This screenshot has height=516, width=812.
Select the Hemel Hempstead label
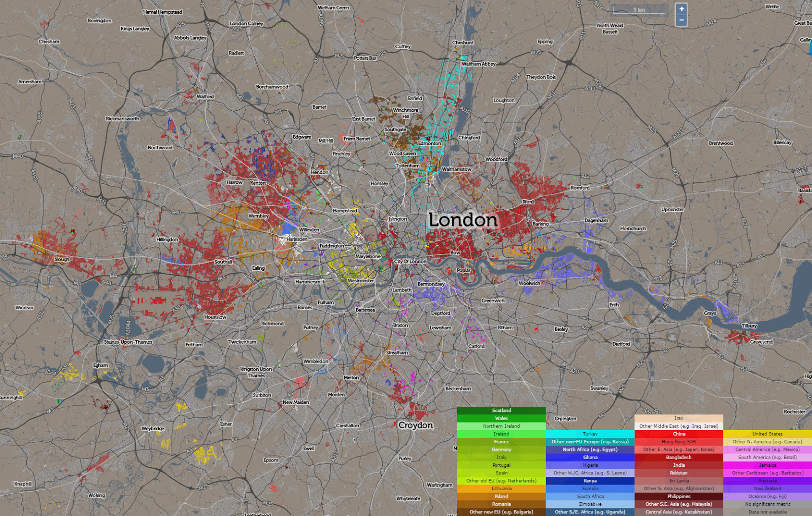(x=162, y=12)
